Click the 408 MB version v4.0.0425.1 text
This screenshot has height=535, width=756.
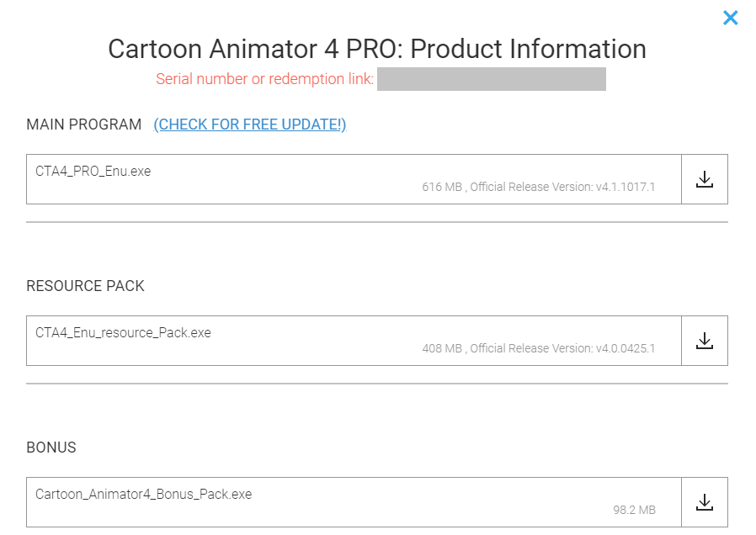[538, 348]
